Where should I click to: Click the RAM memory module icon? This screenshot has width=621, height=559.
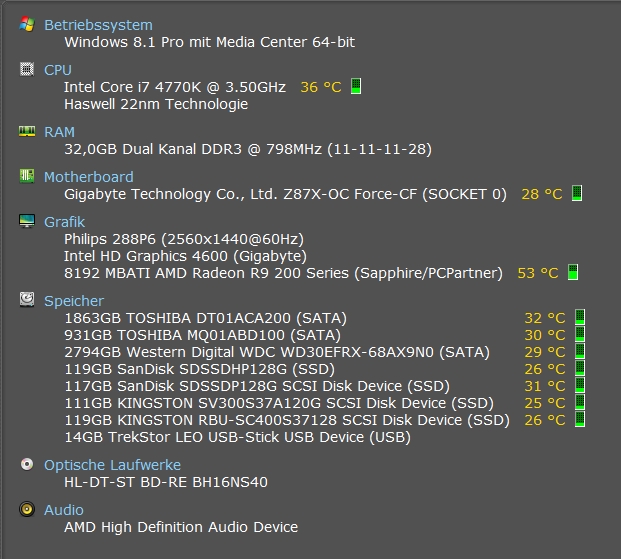click(x=27, y=132)
